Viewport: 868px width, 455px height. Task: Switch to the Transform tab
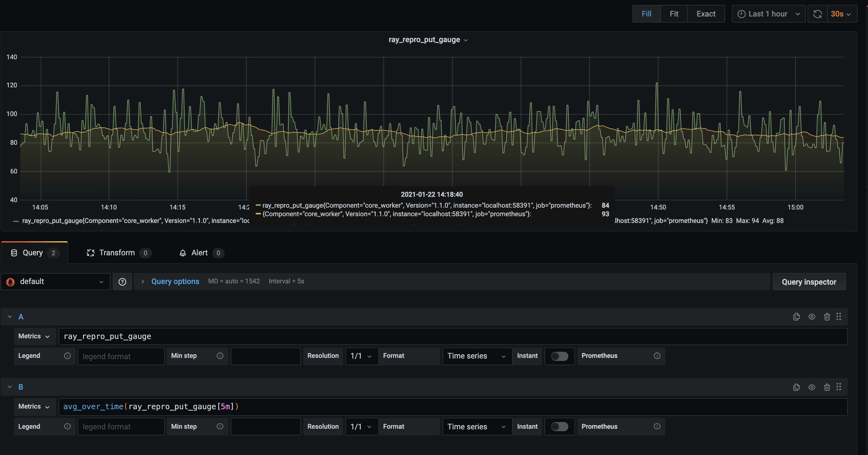pos(117,253)
